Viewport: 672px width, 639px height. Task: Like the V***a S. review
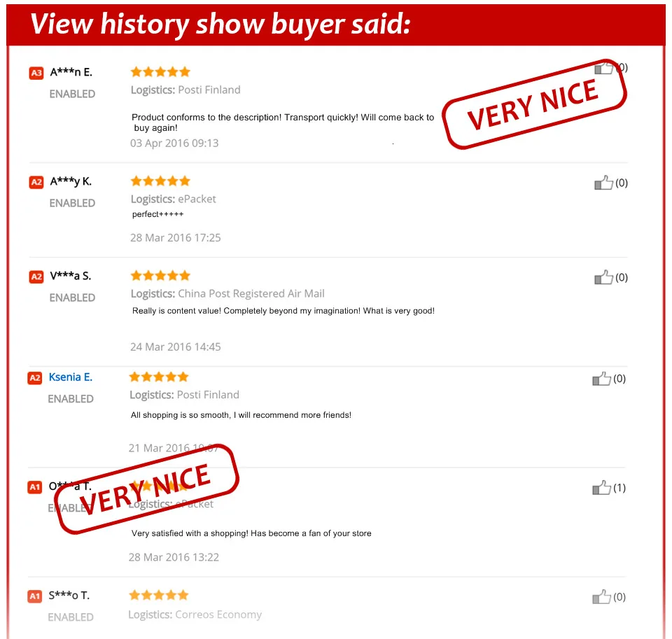[x=603, y=278]
